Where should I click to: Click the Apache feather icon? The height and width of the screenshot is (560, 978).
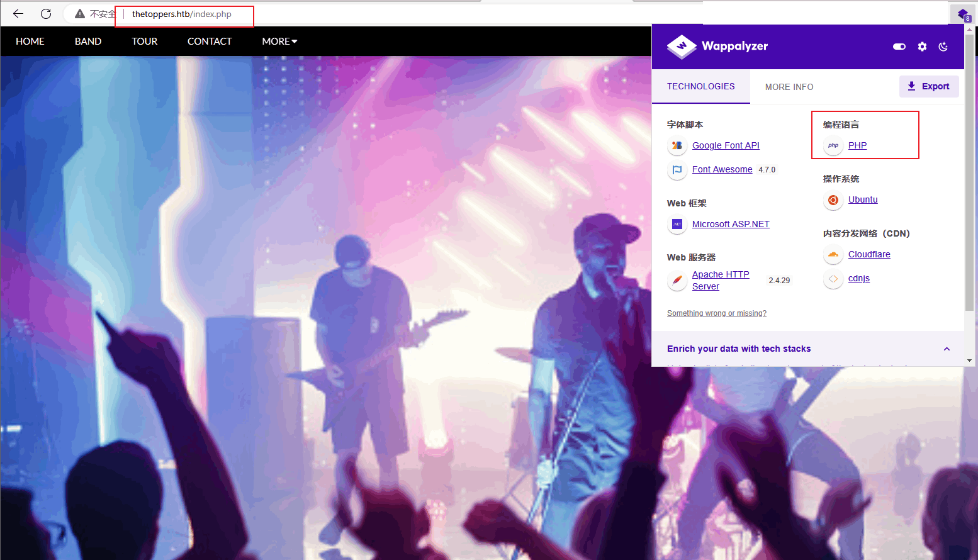[677, 281]
